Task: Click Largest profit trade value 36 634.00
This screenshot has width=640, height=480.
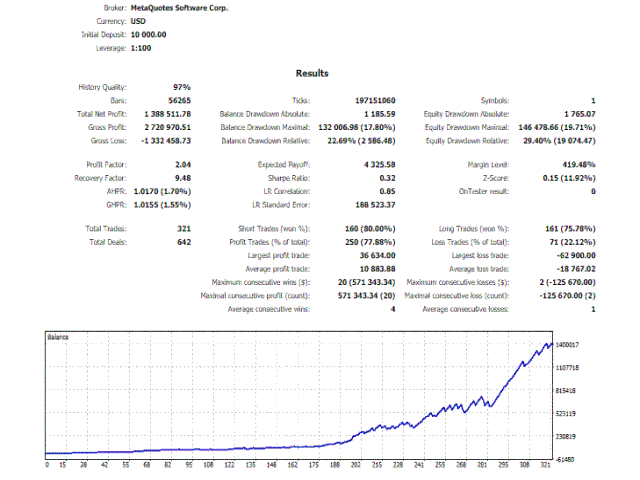Action: point(378,256)
